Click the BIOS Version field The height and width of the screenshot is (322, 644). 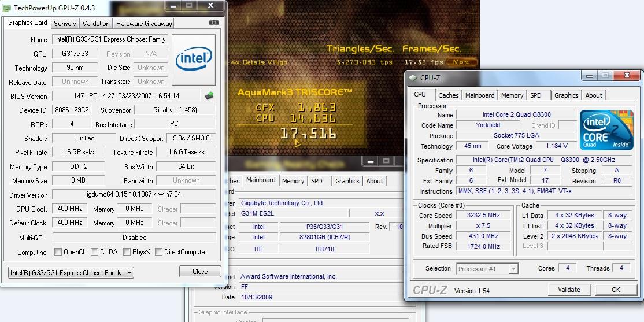click(127, 96)
